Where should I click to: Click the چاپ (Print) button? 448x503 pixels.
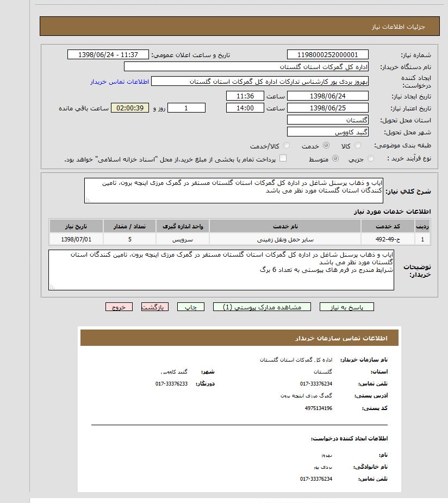click(190, 306)
